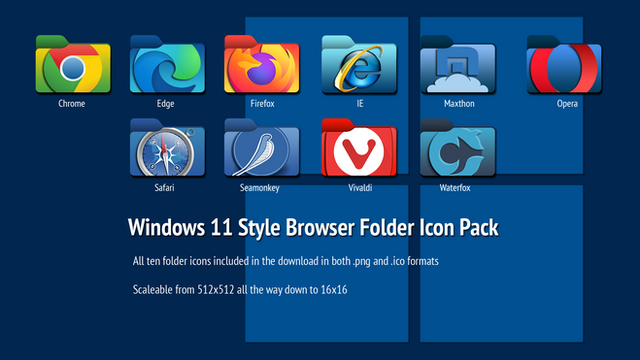Viewport: 640px width, 360px height.
Task: Select the Seamonkey folder icon
Action: pos(262,148)
